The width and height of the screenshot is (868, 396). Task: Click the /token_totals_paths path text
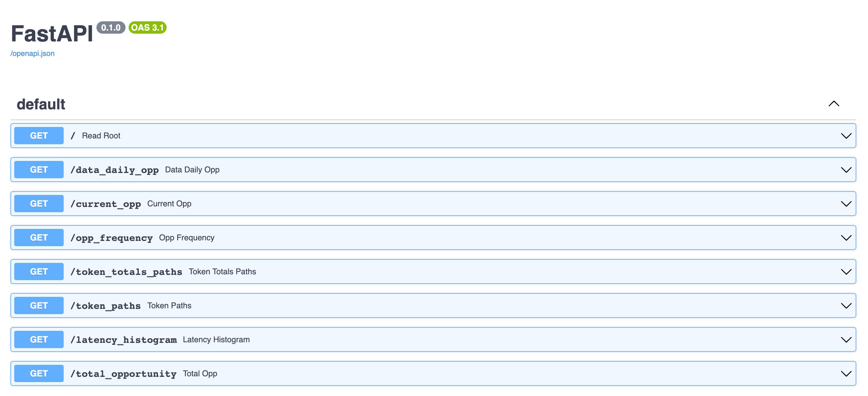point(126,272)
